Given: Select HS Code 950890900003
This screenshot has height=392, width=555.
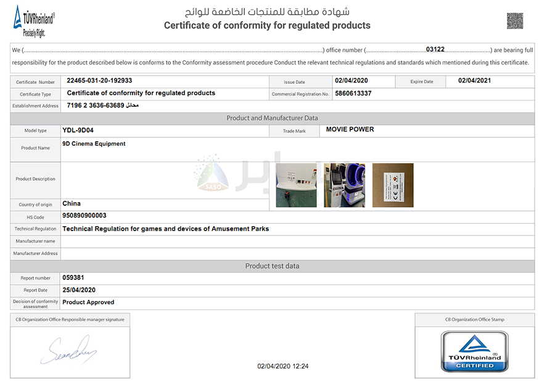Looking at the screenshot, I should tap(84, 216).
